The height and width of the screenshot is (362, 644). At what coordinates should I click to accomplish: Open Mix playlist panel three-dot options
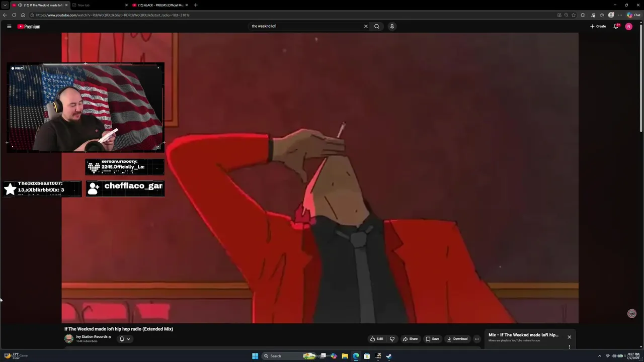[x=570, y=347]
